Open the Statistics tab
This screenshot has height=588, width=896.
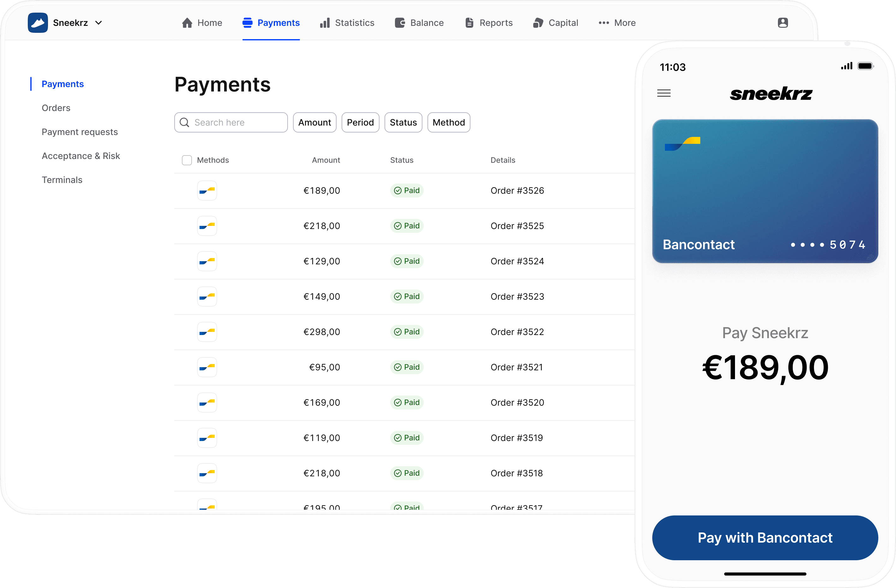(347, 23)
